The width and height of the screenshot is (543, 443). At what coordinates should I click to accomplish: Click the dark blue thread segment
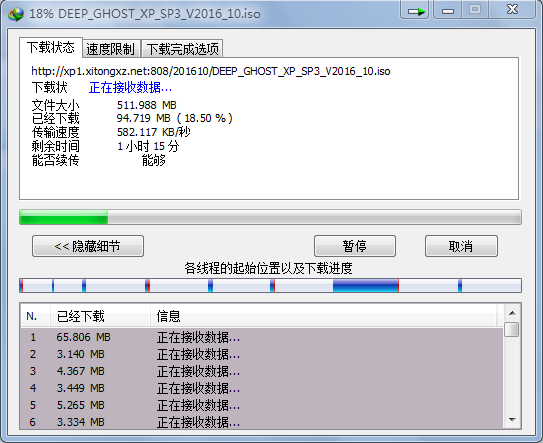click(x=365, y=286)
